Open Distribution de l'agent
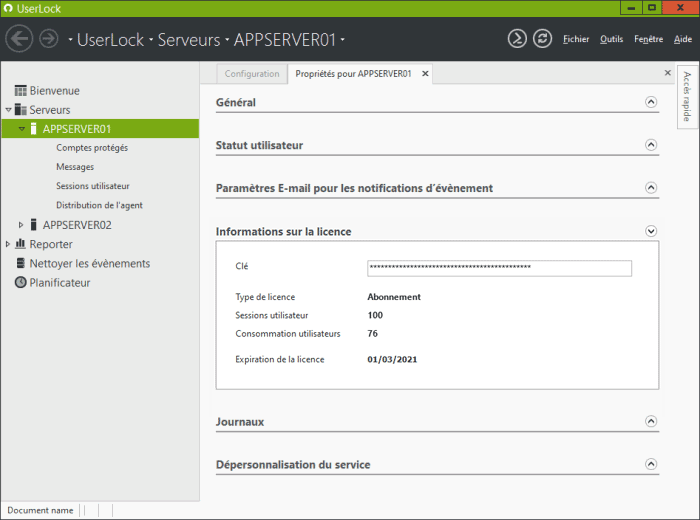The image size is (700, 520). (x=99, y=205)
